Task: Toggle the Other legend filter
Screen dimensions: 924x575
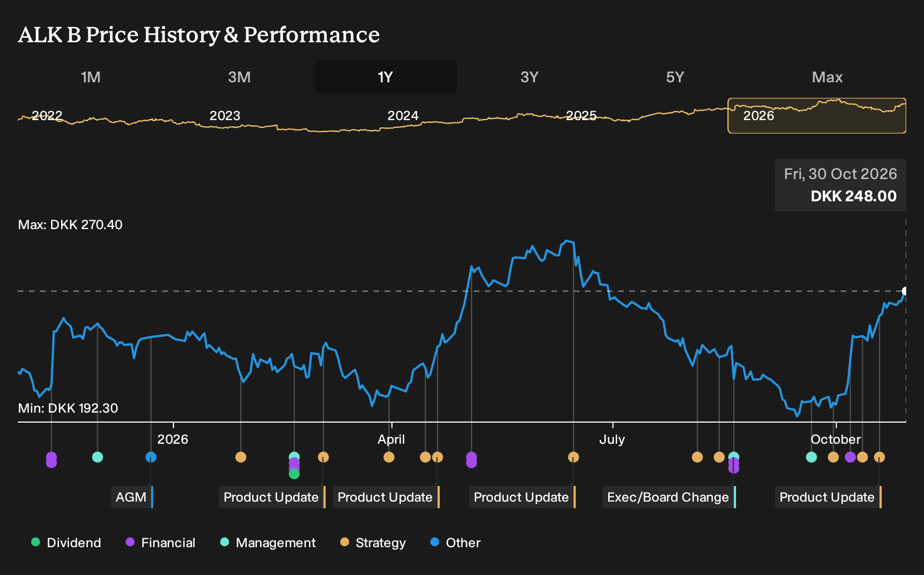Action: pos(455,543)
